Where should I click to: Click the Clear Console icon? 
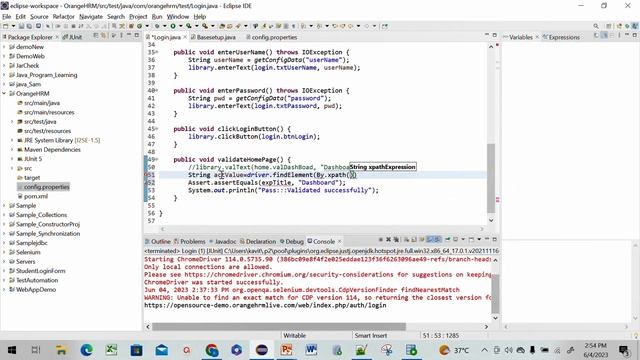pyautogui.click(x=407, y=240)
